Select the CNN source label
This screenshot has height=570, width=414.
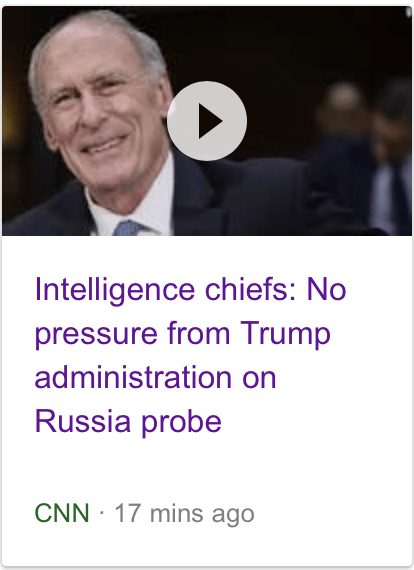coord(62,513)
